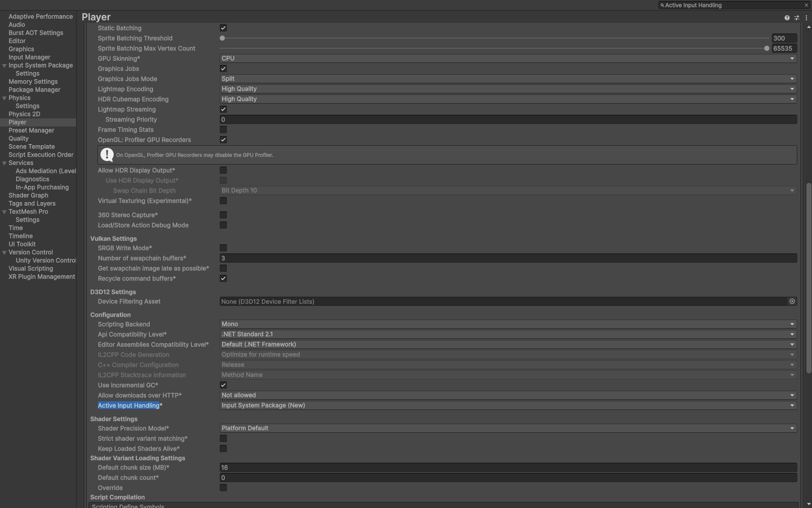
Task: Click the search magnifier icon
Action: pos(662,5)
